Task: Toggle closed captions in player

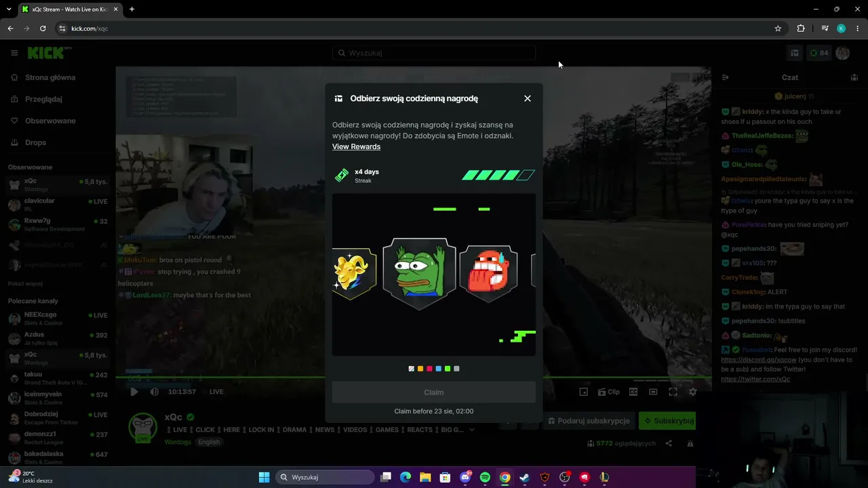Action: (x=633, y=392)
